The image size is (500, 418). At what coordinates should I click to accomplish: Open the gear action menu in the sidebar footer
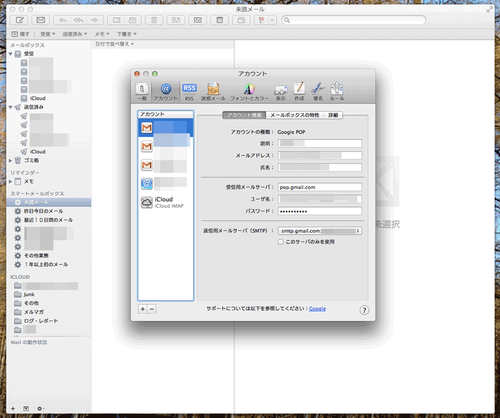(40, 408)
